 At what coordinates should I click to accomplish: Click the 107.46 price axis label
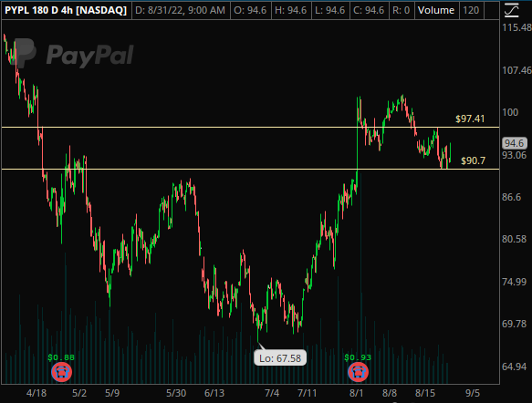[x=516, y=70]
